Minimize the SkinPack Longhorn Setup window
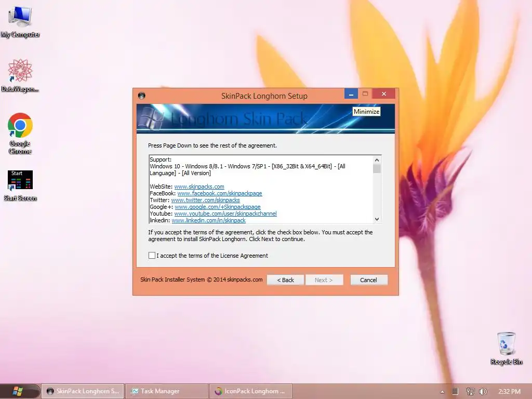 (351, 94)
